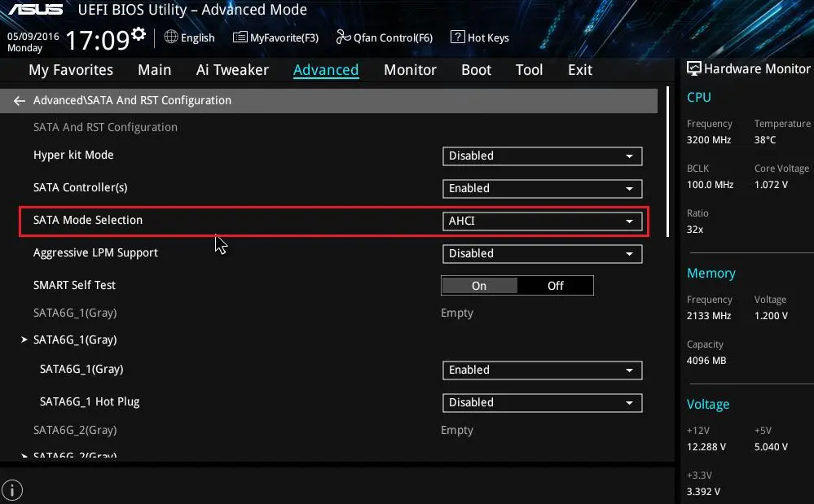This screenshot has width=814, height=504.
Task: Click the gray SATA And RST Configuration heading
Action: pos(105,127)
